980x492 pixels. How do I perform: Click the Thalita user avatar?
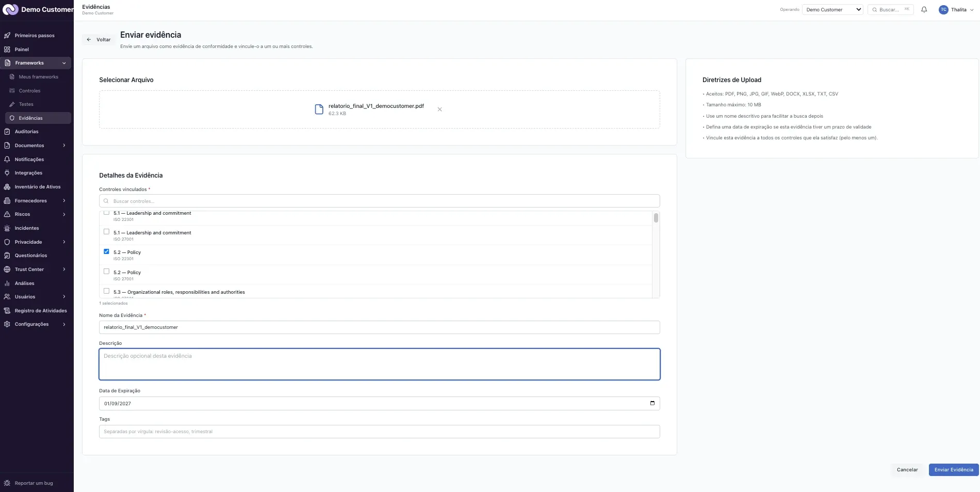pyautogui.click(x=943, y=9)
